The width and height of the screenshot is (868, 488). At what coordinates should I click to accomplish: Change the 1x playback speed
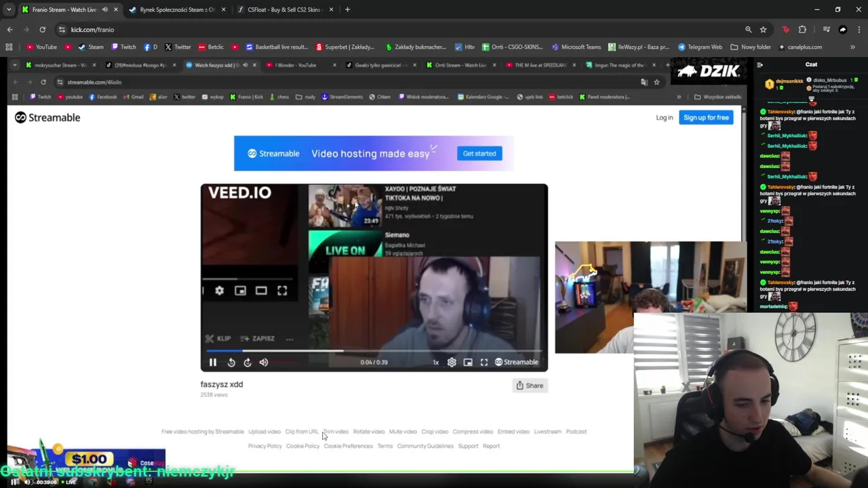[436, 363]
